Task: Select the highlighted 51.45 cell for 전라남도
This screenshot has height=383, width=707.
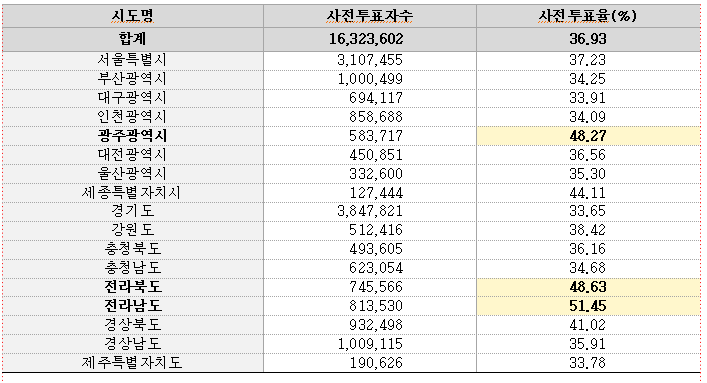Action: coord(588,306)
